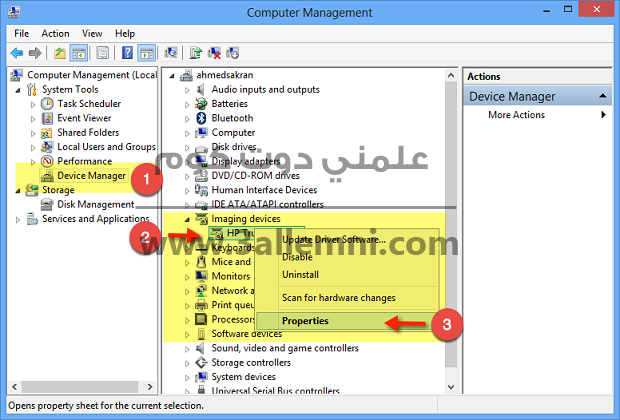Open the View menu in menu bar
Screen dimensions: 620x420
point(91,33)
